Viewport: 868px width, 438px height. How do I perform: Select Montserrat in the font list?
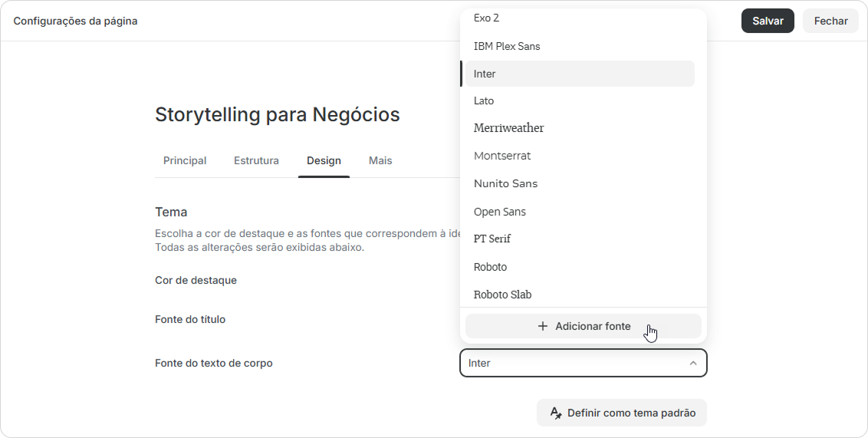pos(580,156)
